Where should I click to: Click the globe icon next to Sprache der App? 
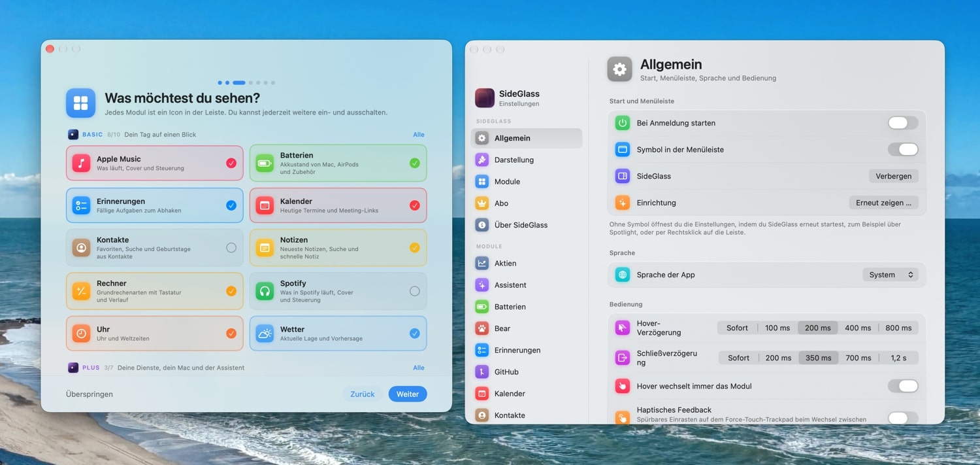click(x=623, y=275)
